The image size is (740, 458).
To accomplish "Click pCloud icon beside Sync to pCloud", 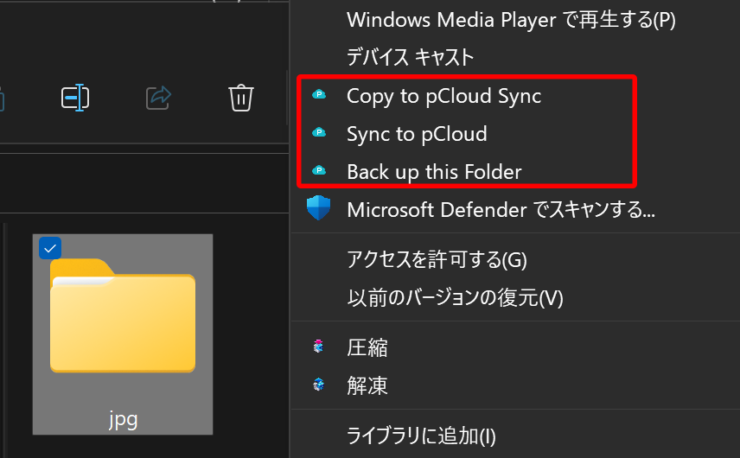I will point(319,133).
